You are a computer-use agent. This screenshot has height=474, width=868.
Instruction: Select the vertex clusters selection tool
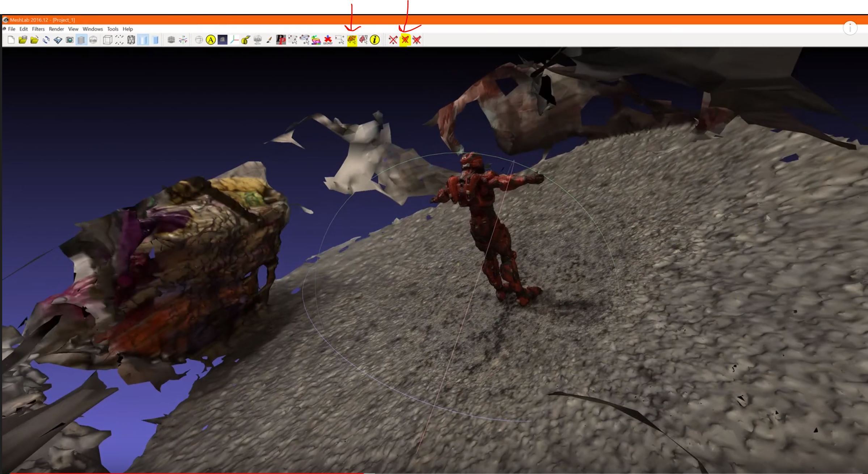(x=293, y=40)
